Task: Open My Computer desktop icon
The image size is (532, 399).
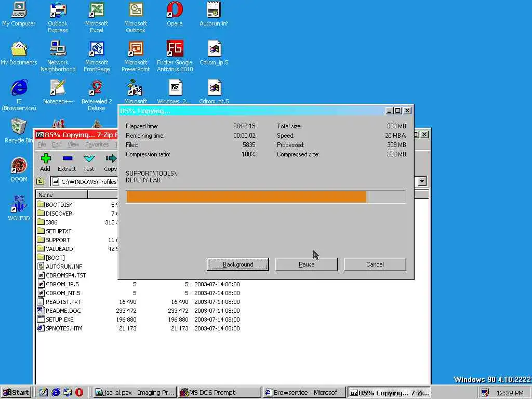Action: click(x=19, y=14)
